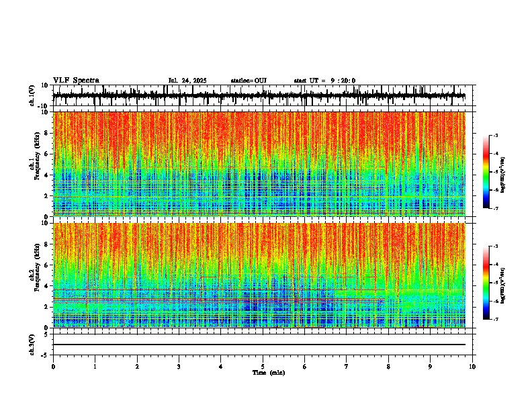Click the flat ch.3 voltage trace line

pyautogui.click(x=259, y=345)
